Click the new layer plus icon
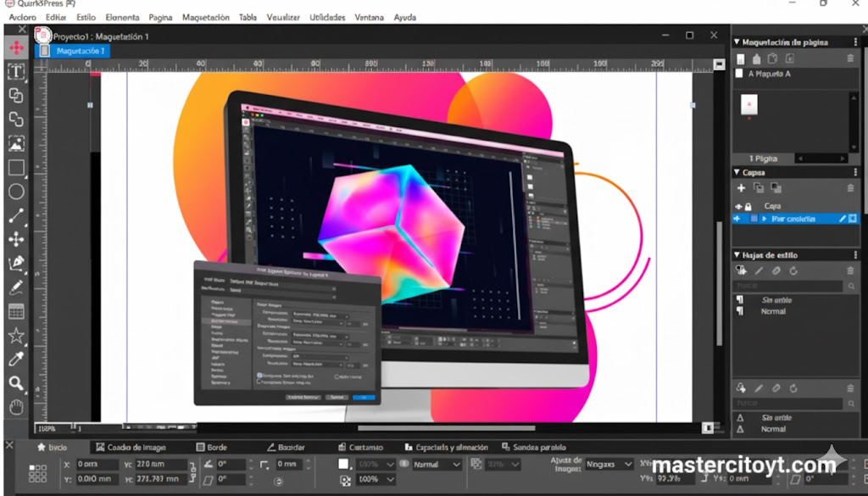This screenshot has height=496, width=868. (741, 188)
